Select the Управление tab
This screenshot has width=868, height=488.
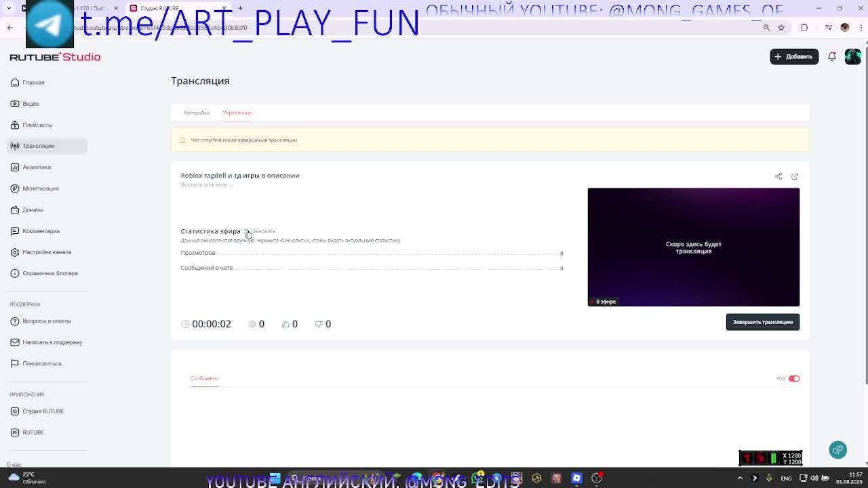point(237,113)
